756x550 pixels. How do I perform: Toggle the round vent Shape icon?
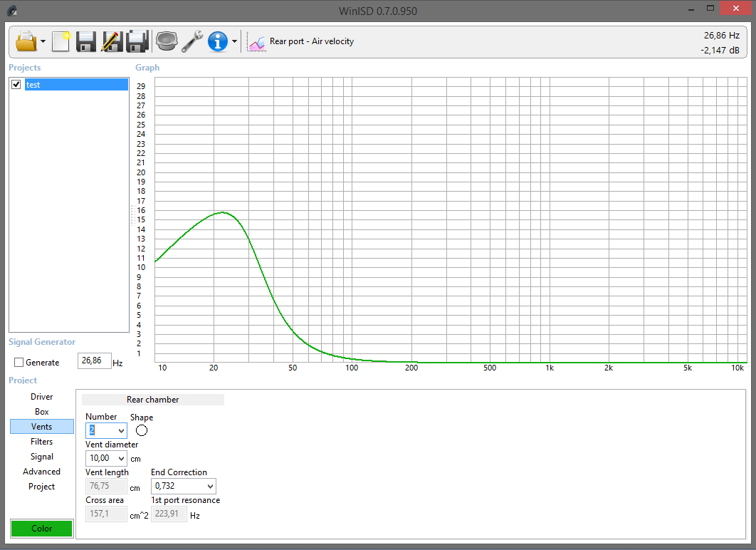pyautogui.click(x=141, y=430)
